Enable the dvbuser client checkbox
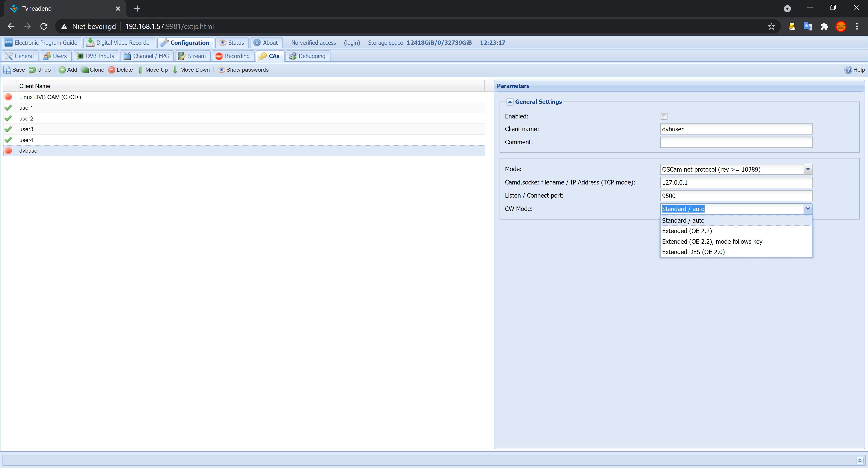The height and width of the screenshot is (468, 868). pos(664,116)
